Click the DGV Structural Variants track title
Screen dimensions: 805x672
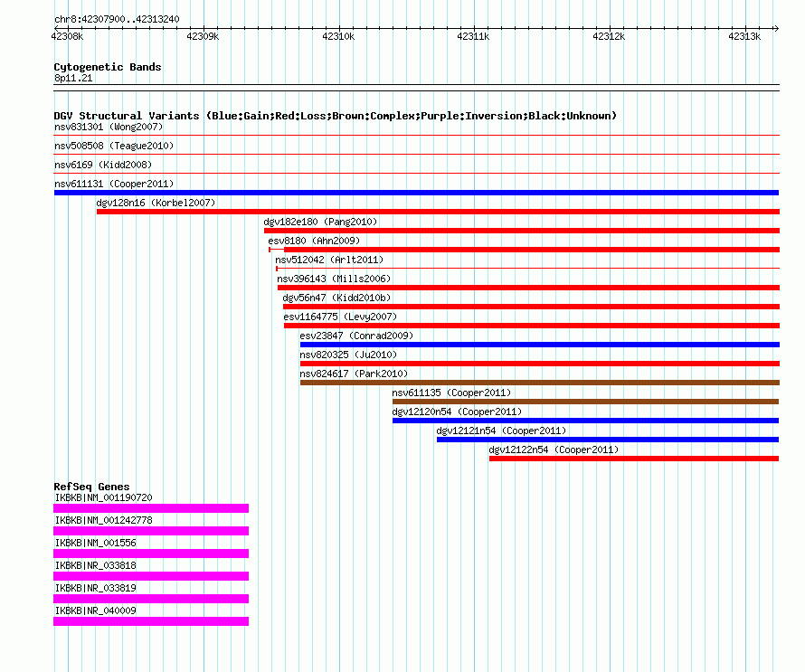click(x=336, y=116)
